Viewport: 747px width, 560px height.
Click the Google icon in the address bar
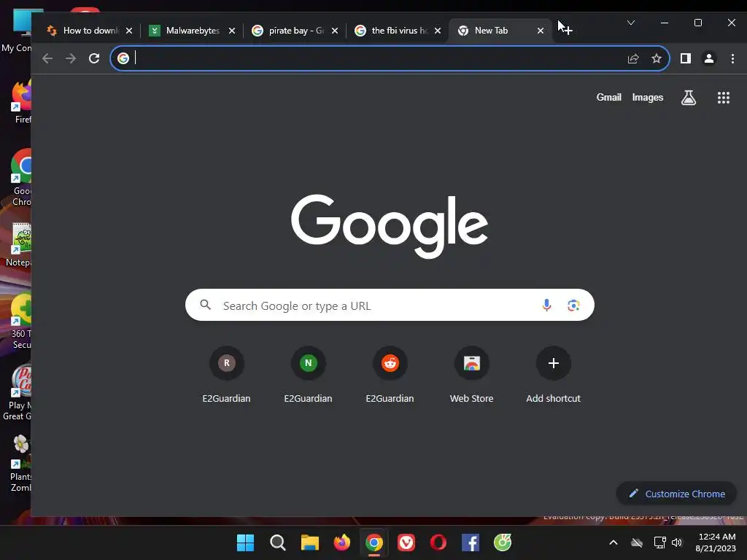click(x=123, y=58)
